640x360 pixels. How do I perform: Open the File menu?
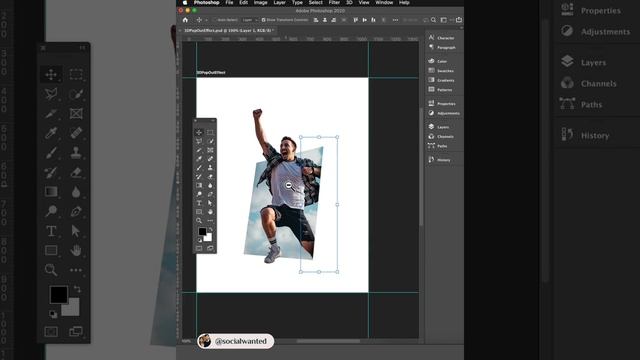point(229,2)
